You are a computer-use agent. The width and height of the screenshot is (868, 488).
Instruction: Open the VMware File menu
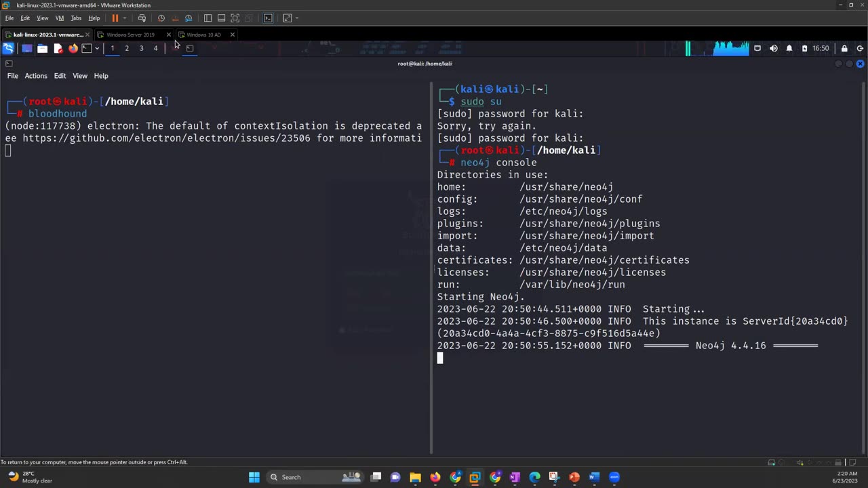tap(9, 18)
